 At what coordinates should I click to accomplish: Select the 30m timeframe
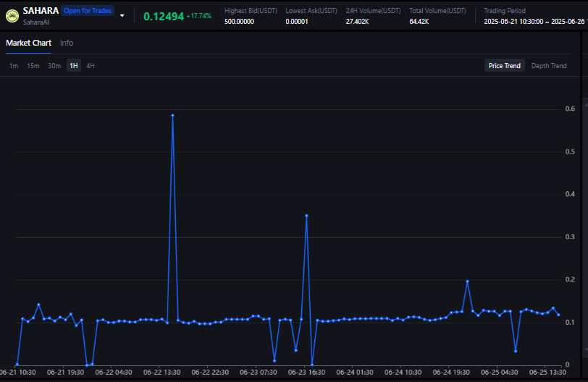point(54,66)
